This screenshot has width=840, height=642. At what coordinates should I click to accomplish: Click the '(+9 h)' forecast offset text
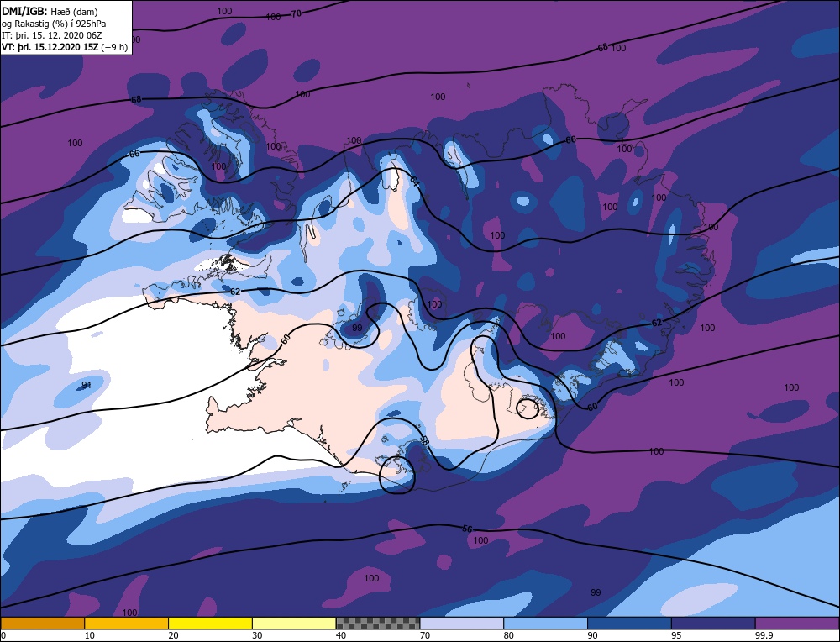click(x=113, y=47)
